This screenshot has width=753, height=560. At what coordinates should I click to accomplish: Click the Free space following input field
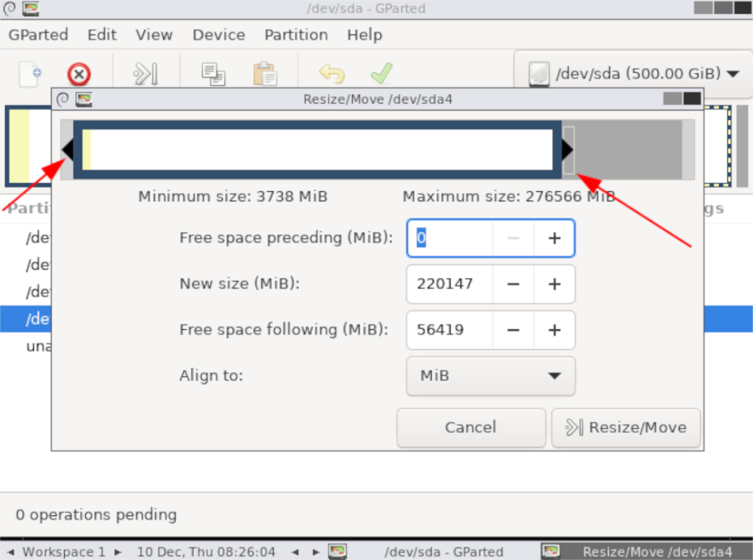pos(449,329)
